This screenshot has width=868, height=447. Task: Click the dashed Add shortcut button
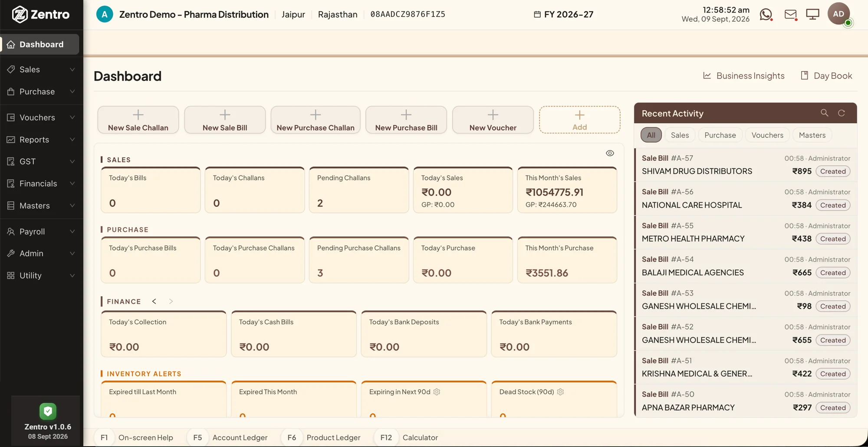(579, 120)
